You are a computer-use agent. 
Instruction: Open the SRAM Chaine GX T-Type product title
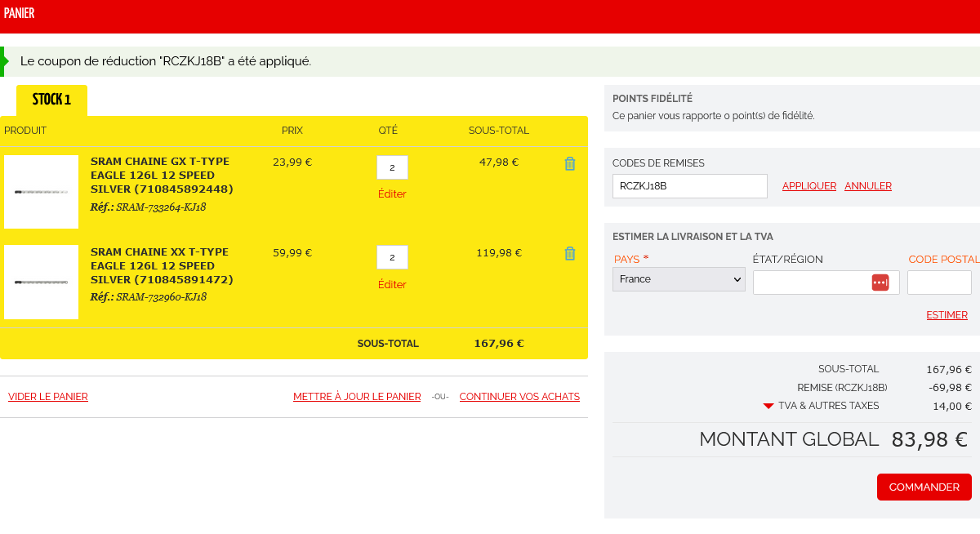click(x=162, y=176)
